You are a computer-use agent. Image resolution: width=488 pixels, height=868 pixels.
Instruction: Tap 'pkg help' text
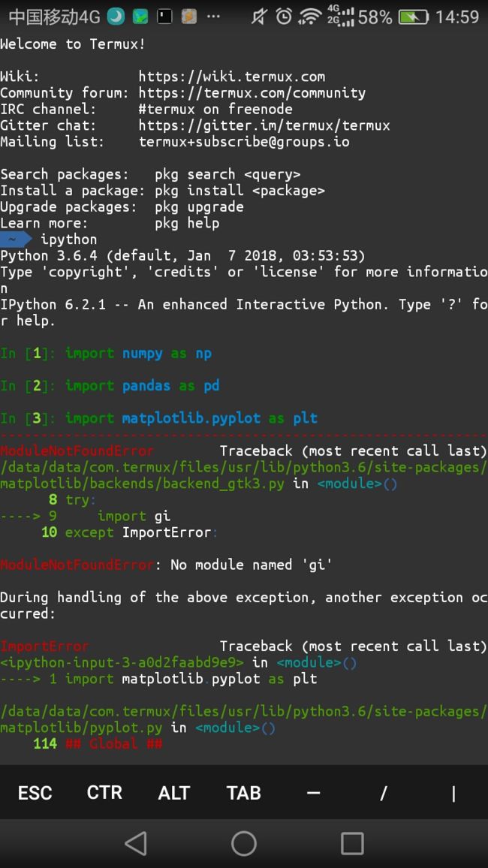pyautogui.click(x=187, y=223)
